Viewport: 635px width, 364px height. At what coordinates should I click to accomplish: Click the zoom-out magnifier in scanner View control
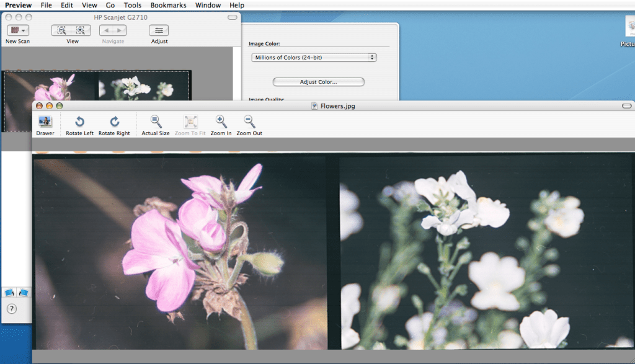click(62, 30)
